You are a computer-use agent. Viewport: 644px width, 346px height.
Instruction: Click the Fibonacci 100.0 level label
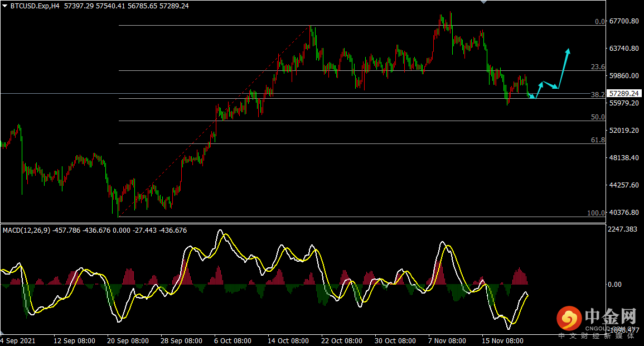(596, 213)
